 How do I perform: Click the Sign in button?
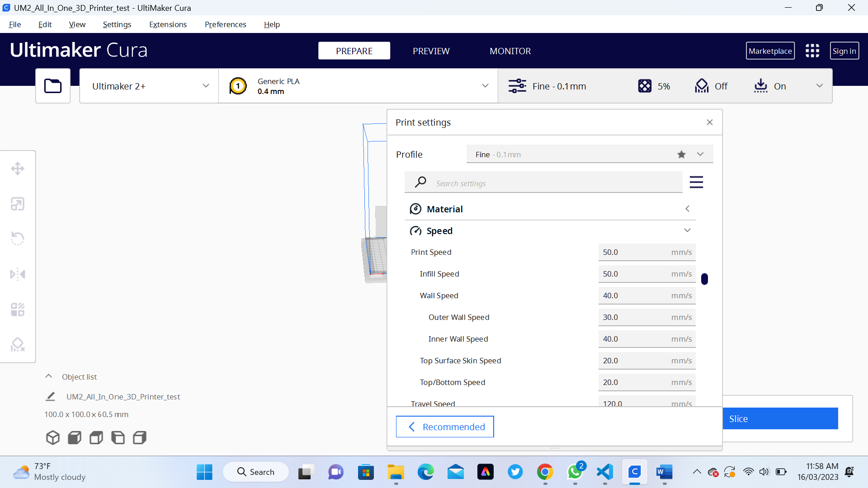pos(844,51)
